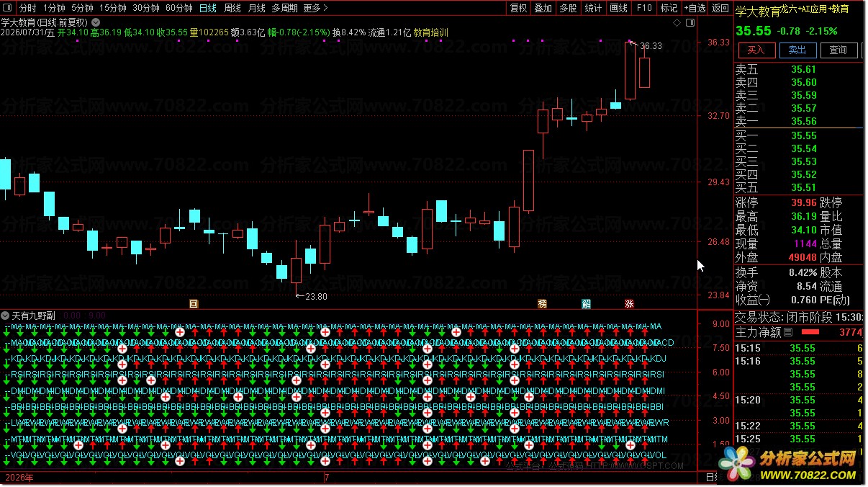The image size is (868, 487).
Task: Click the 买五 price 35.51
Action: [x=804, y=187]
